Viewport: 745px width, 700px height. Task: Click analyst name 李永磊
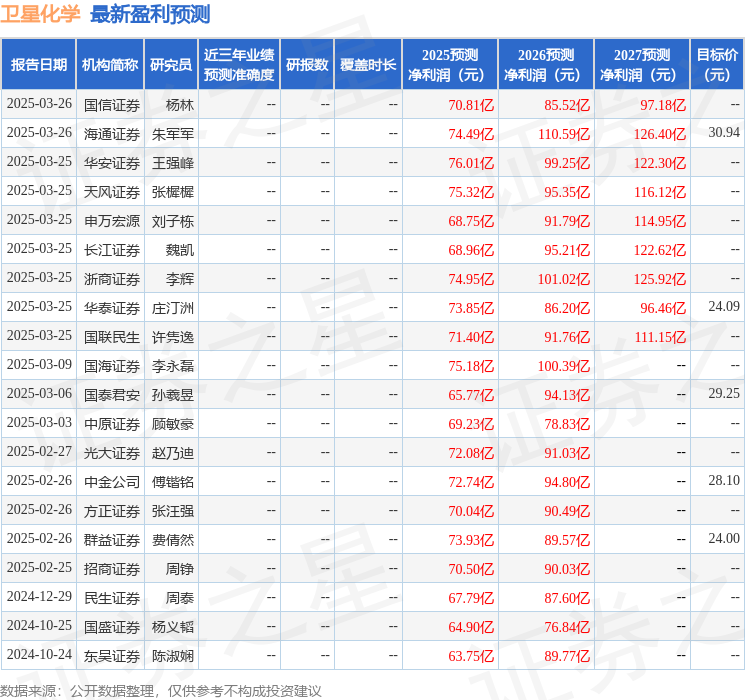tap(173, 366)
